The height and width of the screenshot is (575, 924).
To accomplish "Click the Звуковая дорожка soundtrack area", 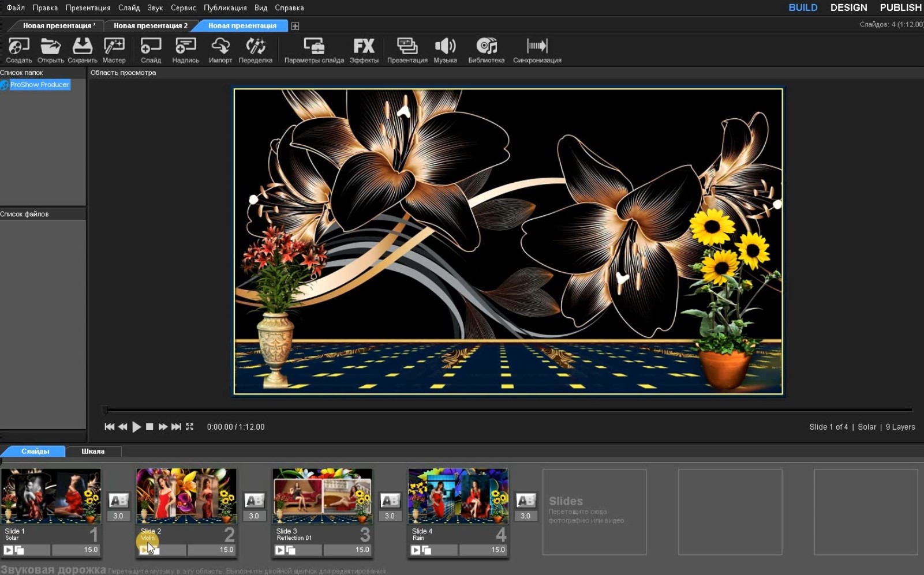I will click(x=462, y=570).
